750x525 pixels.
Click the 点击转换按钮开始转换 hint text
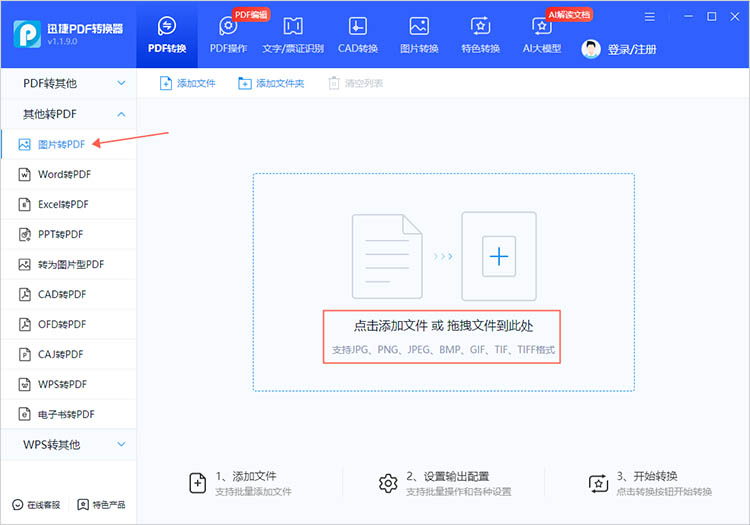(664, 492)
